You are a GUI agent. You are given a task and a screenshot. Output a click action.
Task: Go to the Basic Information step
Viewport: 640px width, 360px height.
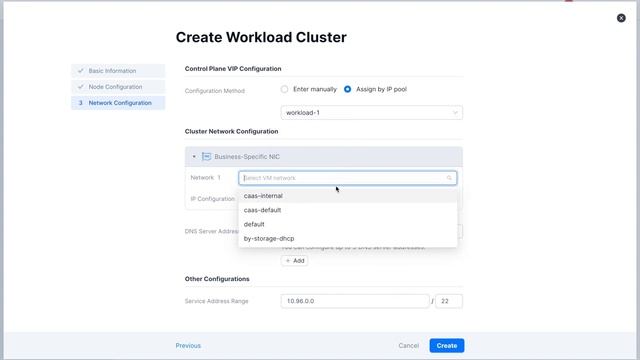[118, 71]
